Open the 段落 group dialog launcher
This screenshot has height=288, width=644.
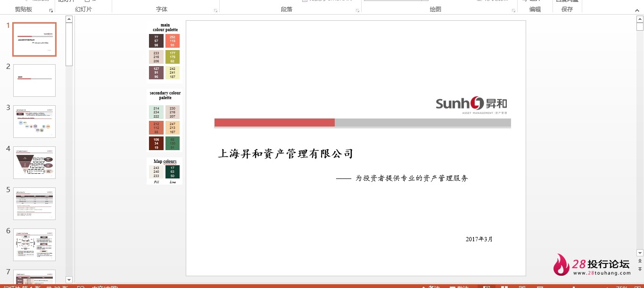click(357, 10)
